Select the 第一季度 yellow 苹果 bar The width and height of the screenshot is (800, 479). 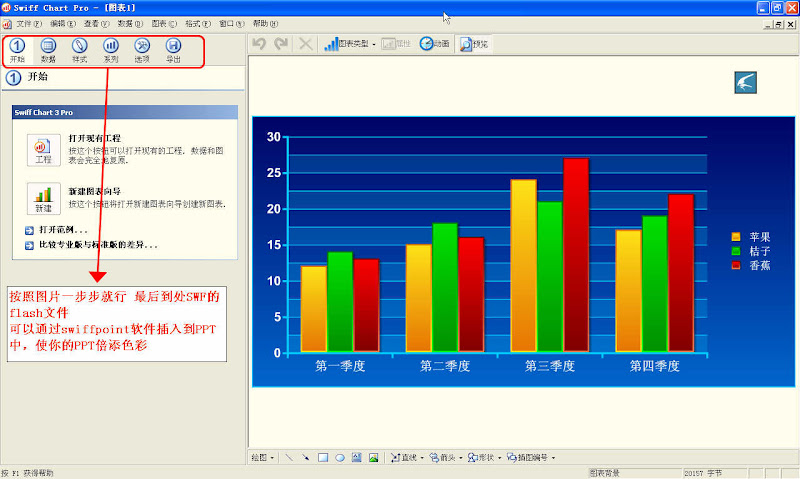click(x=314, y=309)
